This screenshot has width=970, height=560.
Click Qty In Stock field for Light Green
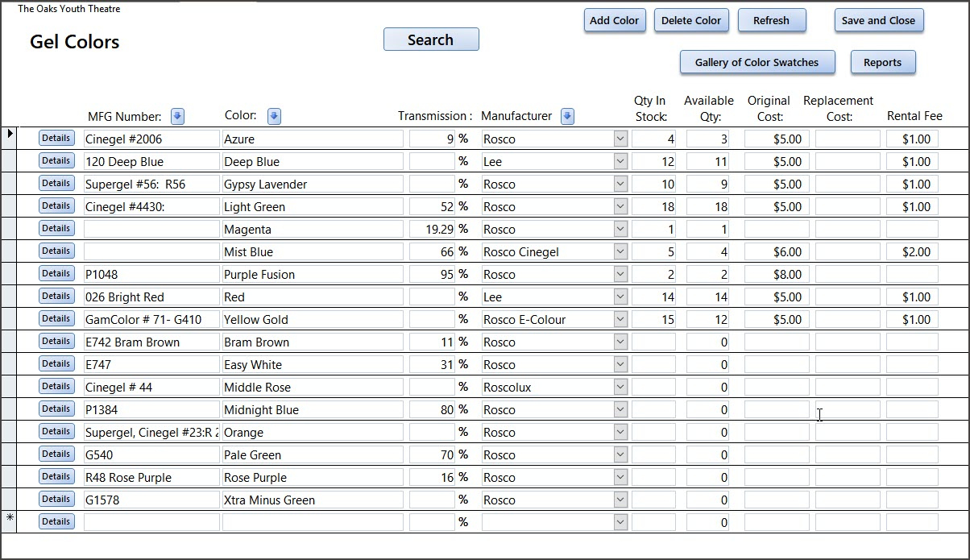(x=653, y=206)
